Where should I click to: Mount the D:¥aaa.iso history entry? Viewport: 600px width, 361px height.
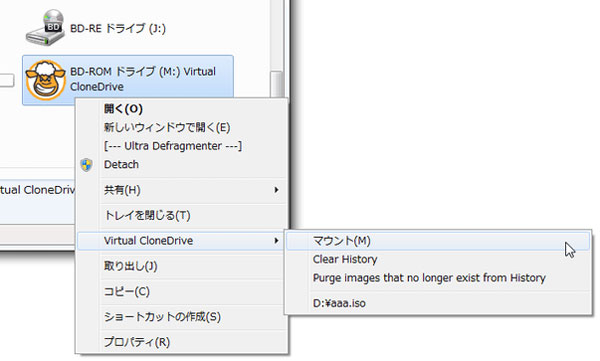pyautogui.click(x=438, y=303)
